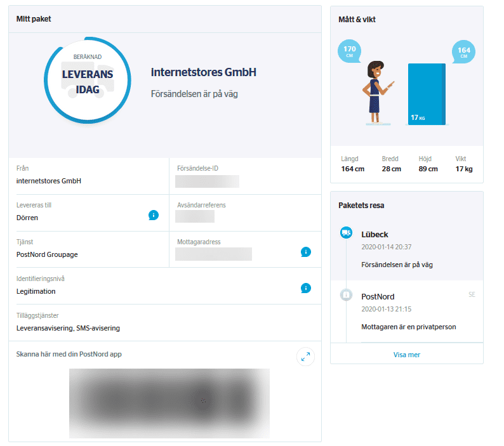Click the 170 cm height bubble

(349, 51)
